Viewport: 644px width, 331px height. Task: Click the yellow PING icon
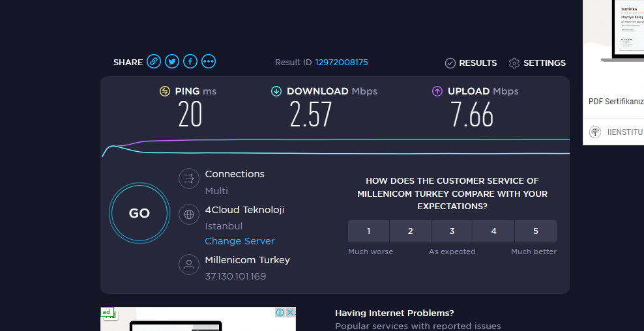click(165, 91)
